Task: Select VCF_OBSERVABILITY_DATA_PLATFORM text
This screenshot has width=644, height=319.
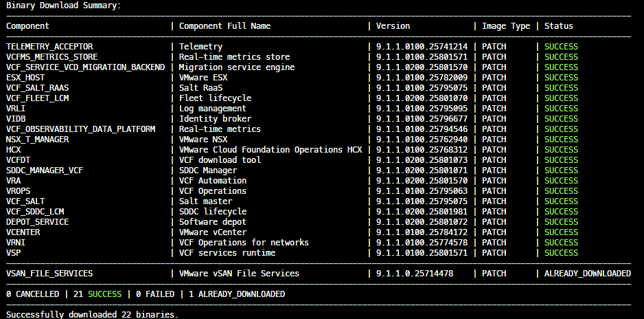Action: pyautogui.click(x=80, y=129)
